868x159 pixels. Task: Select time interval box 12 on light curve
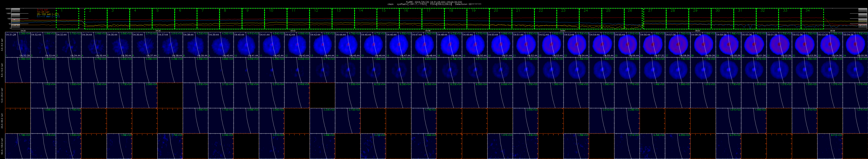tap(321, 19)
